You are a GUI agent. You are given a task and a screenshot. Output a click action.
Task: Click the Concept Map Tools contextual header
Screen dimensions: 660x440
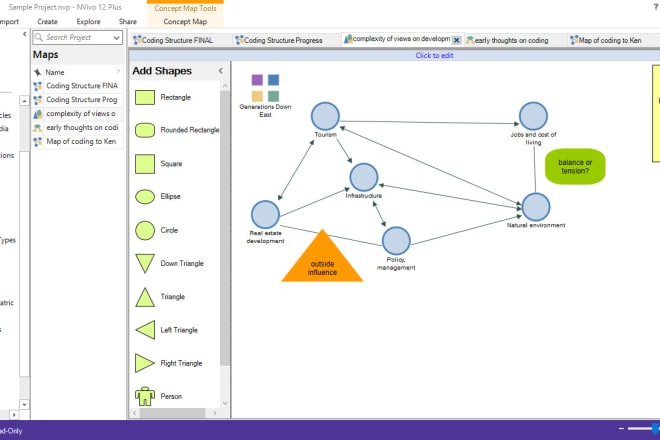click(185, 8)
